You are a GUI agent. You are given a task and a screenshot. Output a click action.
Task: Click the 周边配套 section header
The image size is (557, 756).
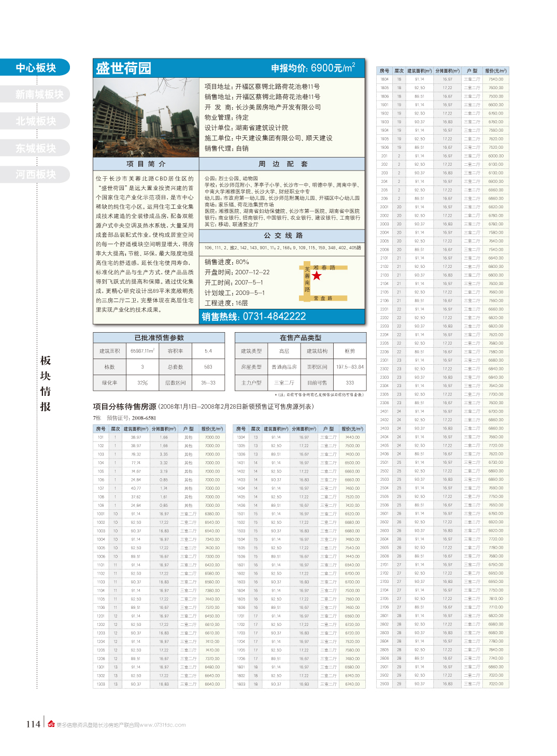[282, 164]
